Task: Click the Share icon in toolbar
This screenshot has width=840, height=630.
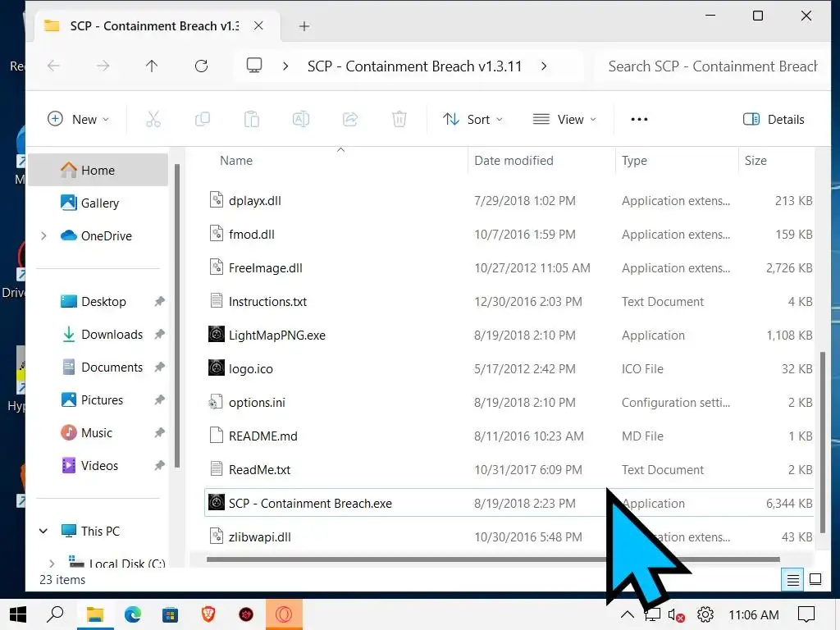Action: [350, 119]
